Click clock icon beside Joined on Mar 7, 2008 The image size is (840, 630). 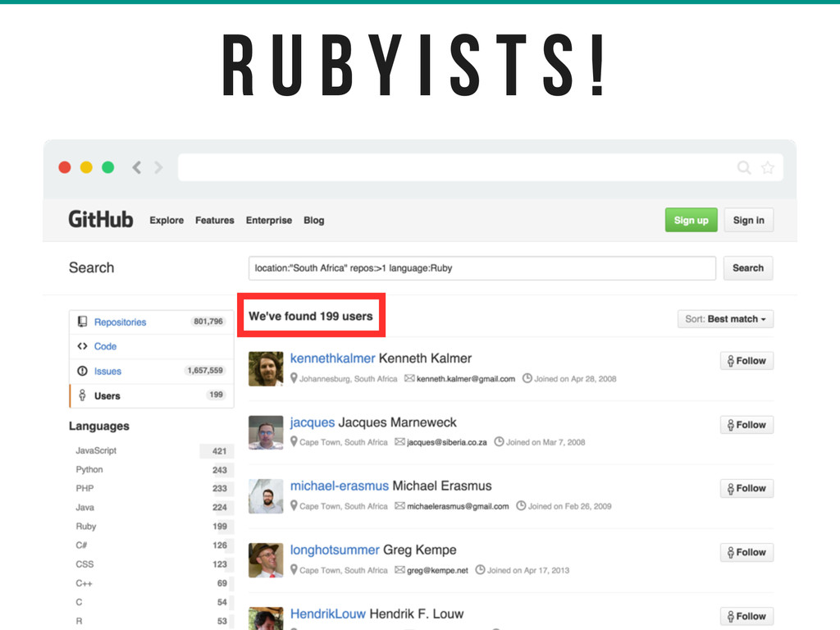tap(499, 442)
